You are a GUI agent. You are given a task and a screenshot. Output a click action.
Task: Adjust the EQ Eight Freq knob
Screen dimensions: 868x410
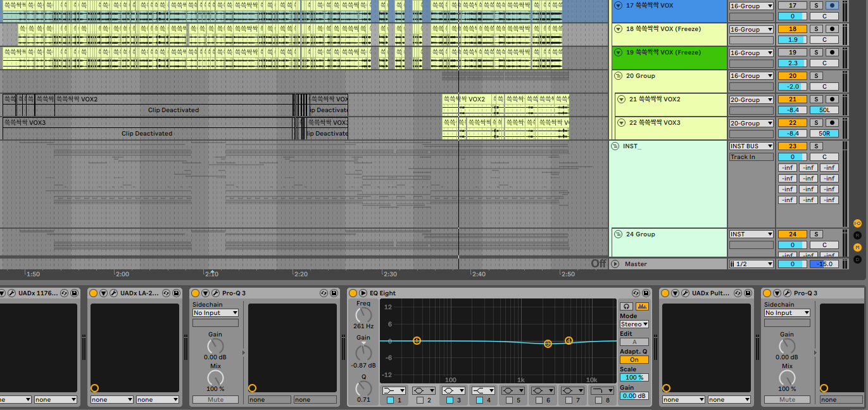coord(363,314)
